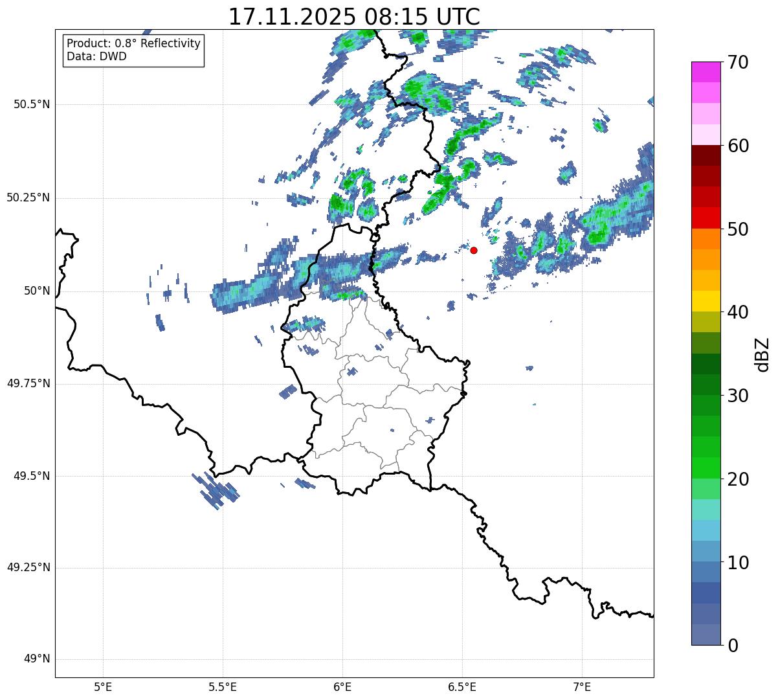Viewport: 778px width, 700px height.
Task: Click the latitude label 49.75°N
Action: coord(28,383)
